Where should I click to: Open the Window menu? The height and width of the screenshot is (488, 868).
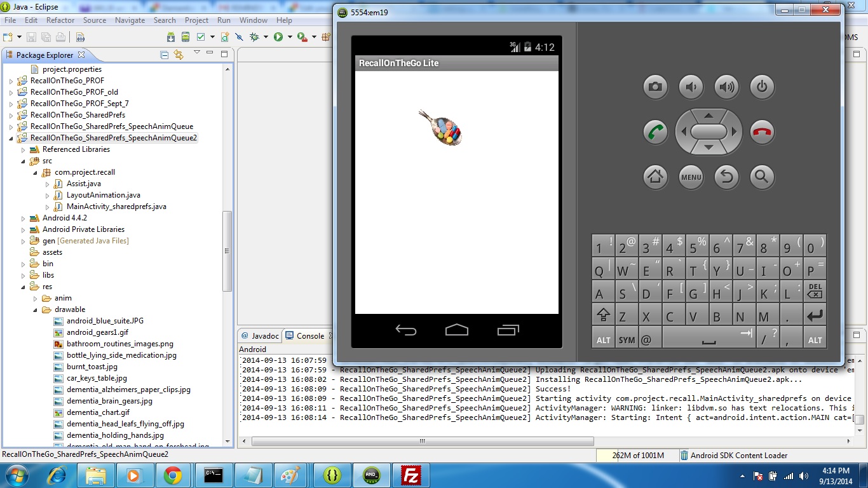[254, 20]
